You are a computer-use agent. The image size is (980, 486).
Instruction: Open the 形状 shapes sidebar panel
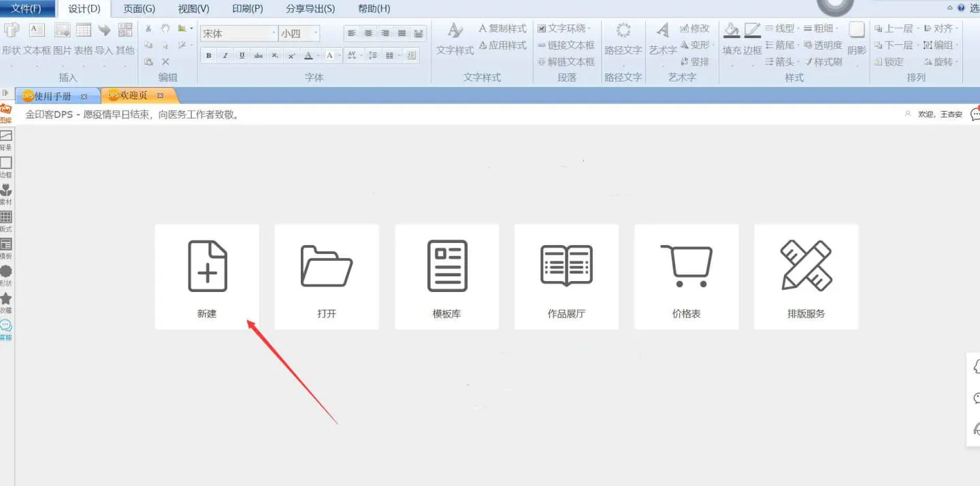6,276
